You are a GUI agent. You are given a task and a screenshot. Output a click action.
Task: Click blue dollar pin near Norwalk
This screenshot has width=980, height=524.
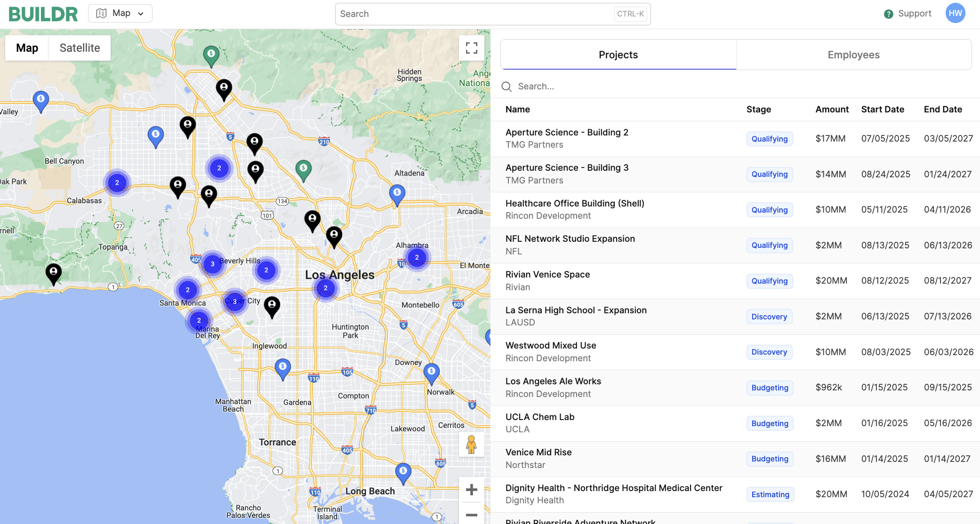(x=432, y=373)
